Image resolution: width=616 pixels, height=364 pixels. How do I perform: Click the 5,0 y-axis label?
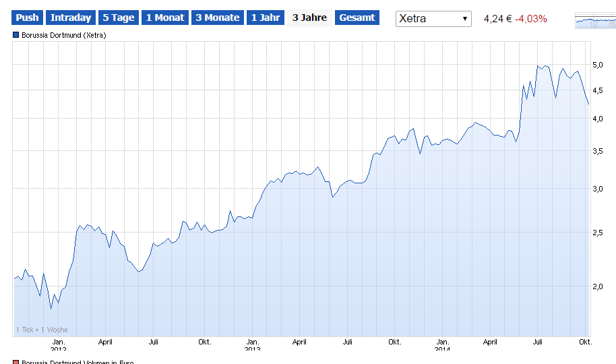[x=597, y=65]
